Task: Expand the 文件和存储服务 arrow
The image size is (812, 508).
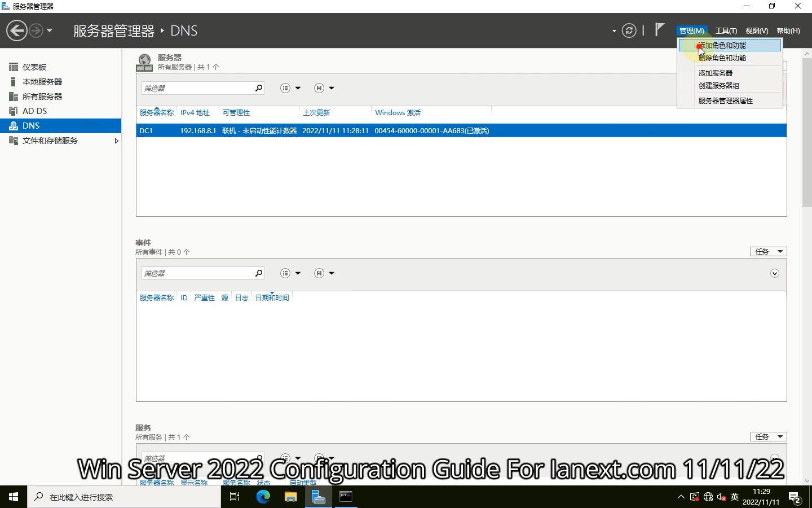Action: click(116, 141)
